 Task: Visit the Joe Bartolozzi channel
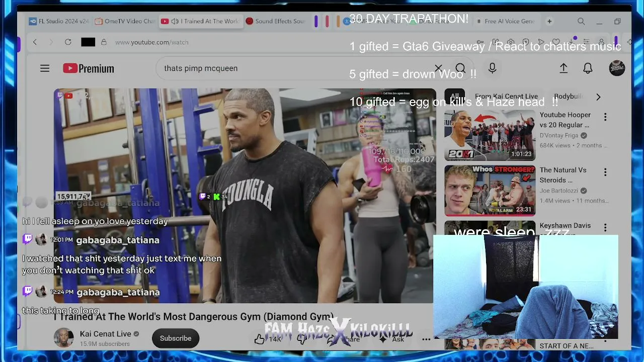[x=560, y=191]
